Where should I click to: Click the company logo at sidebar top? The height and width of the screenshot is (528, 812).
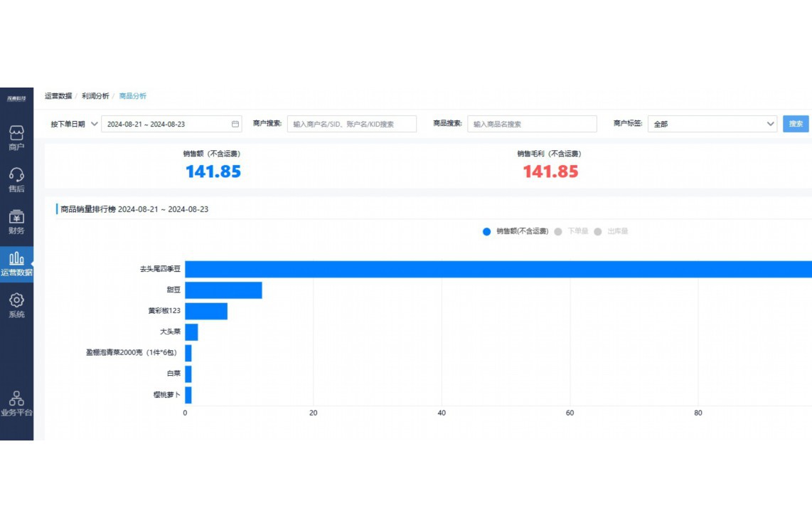point(16,98)
